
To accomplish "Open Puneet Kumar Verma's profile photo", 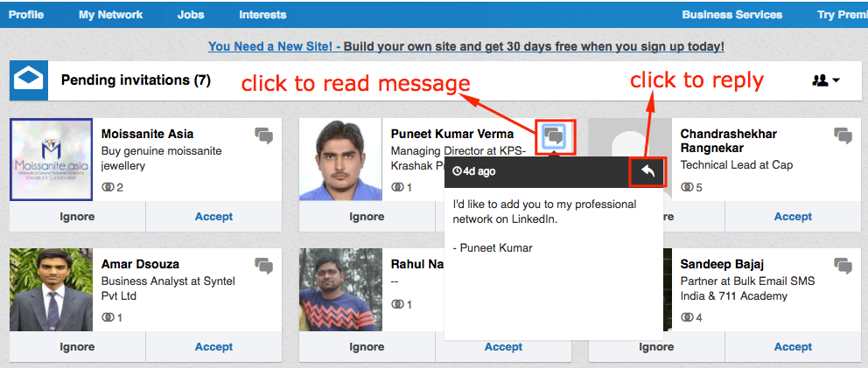I will click(x=340, y=159).
